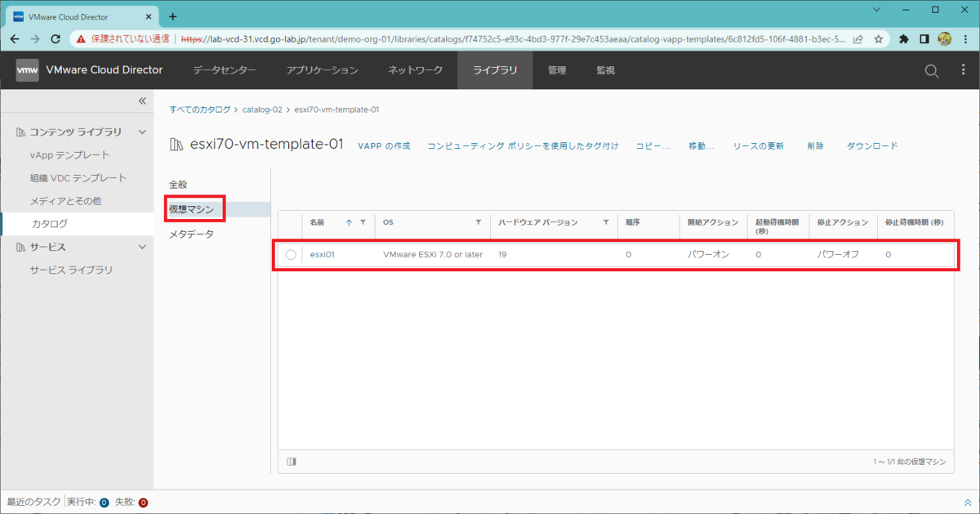980x514 pixels.
Task: Open the 名前 column filter icon
Action: click(363, 222)
